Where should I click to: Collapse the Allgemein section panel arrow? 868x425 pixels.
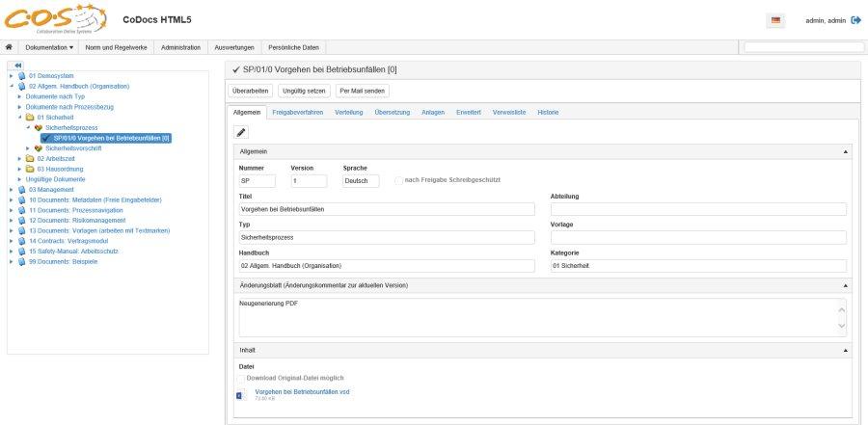[846, 152]
